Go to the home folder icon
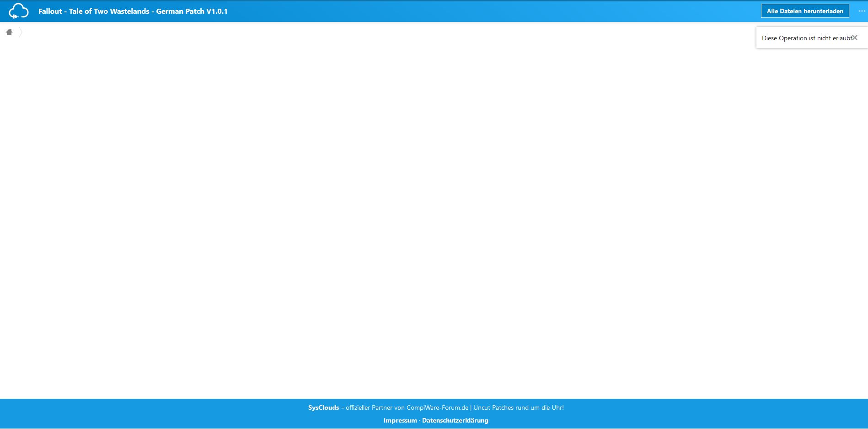This screenshot has width=868, height=429. (x=9, y=32)
